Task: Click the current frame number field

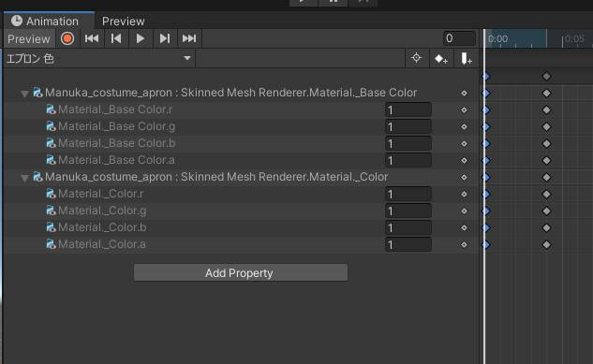Action: pyautogui.click(x=459, y=38)
